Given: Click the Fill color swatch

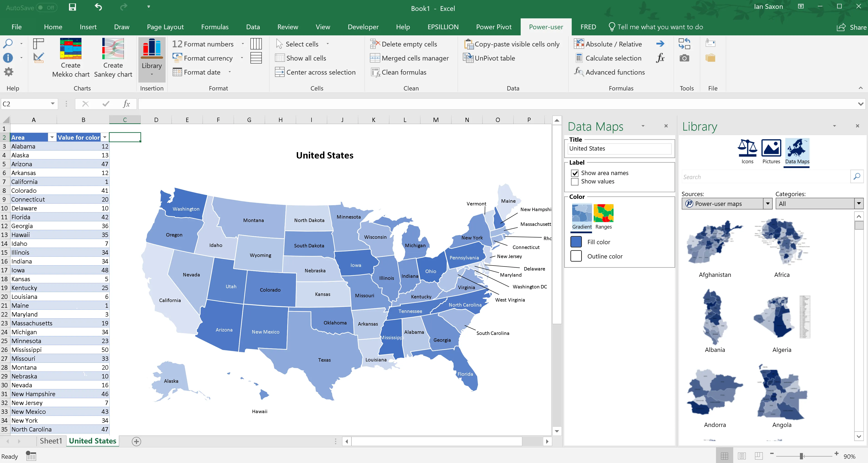Looking at the screenshot, I should (x=576, y=242).
